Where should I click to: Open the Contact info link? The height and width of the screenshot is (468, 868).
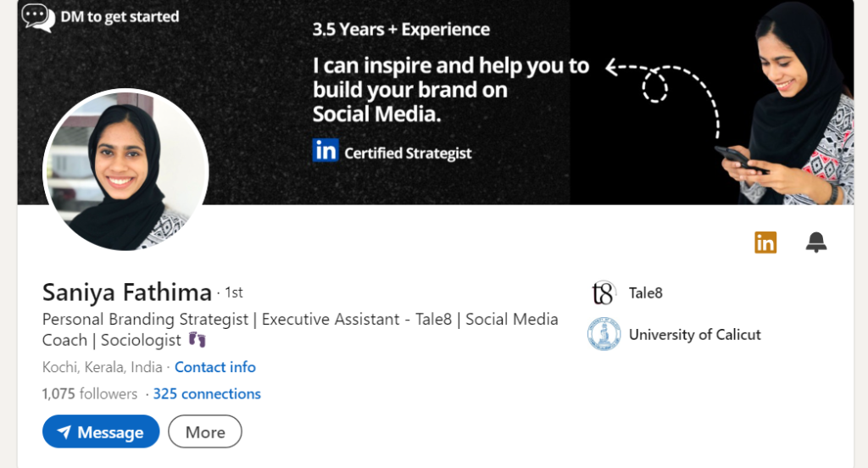(x=215, y=367)
